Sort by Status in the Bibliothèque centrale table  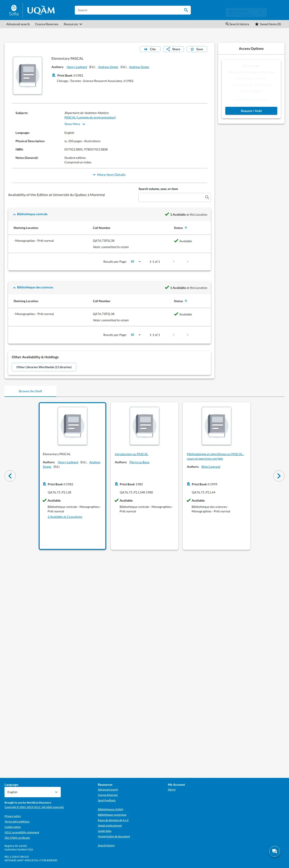[x=181, y=228]
